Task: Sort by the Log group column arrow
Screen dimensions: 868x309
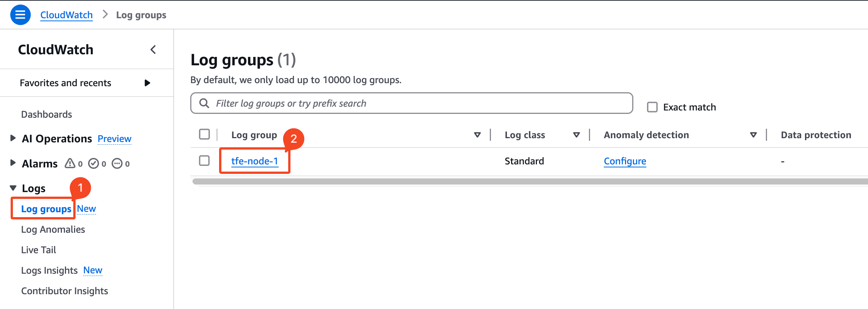Action: 477,135
